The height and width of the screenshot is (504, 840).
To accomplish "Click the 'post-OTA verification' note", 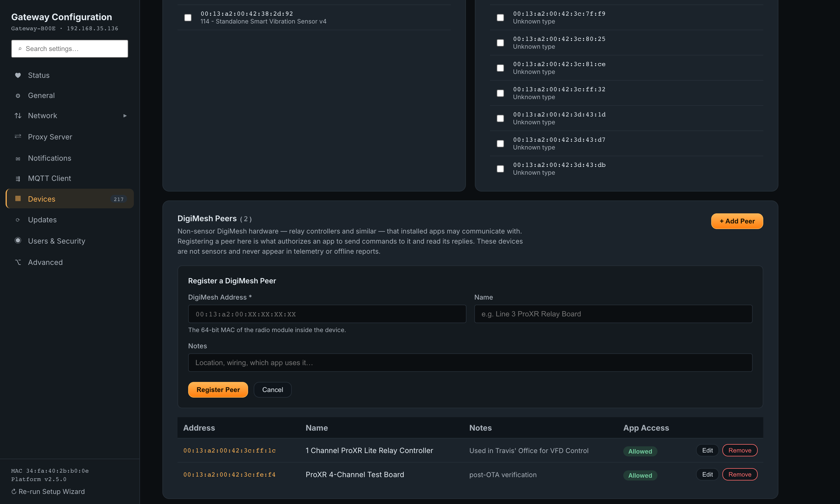I will [x=503, y=475].
